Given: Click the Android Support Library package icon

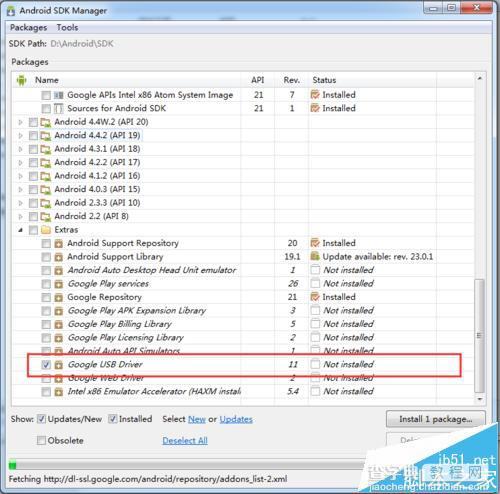Looking at the screenshot, I should coord(58,257).
